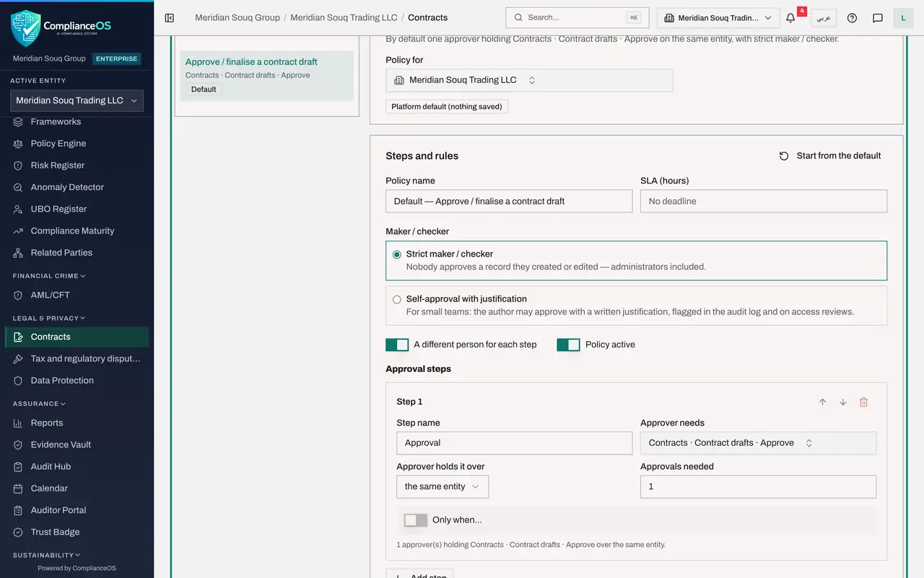Click 'Start from the default' button
The image size is (924, 578).
[x=830, y=156]
